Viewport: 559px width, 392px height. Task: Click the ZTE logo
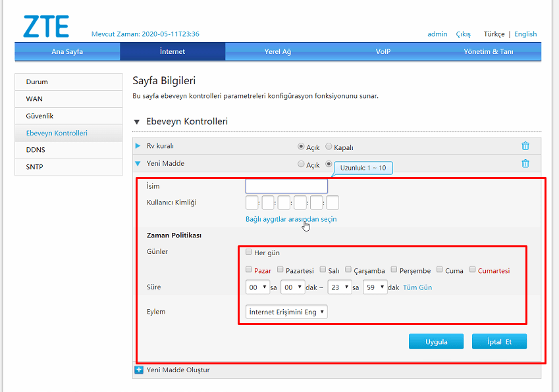[x=46, y=26]
